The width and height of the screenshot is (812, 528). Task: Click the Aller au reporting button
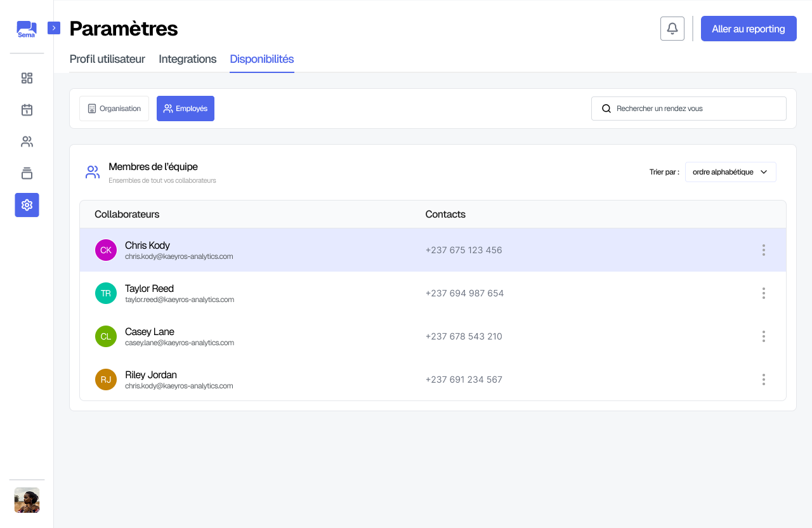pos(748,29)
